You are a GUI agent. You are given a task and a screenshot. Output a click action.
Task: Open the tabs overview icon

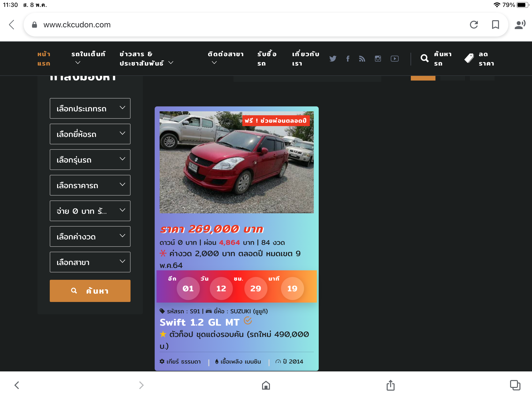tap(515, 385)
